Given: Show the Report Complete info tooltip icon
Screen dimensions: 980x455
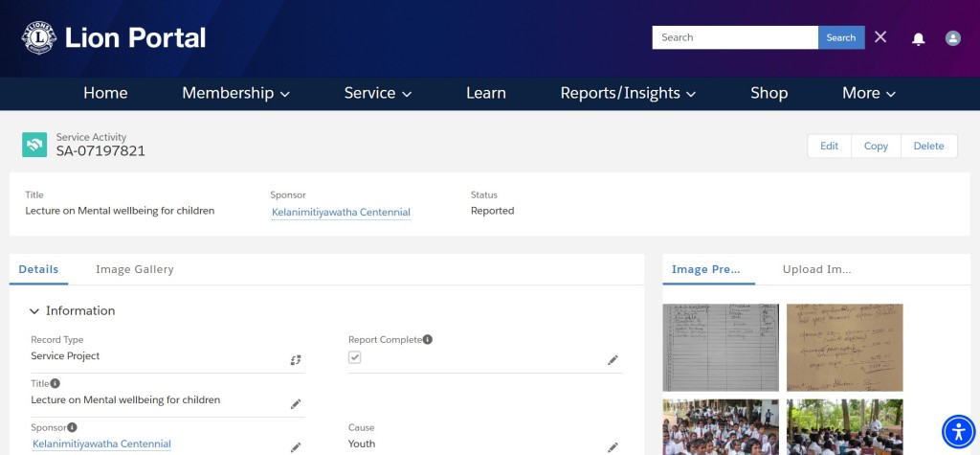Looking at the screenshot, I should pyautogui.click(x=428, y=339).
